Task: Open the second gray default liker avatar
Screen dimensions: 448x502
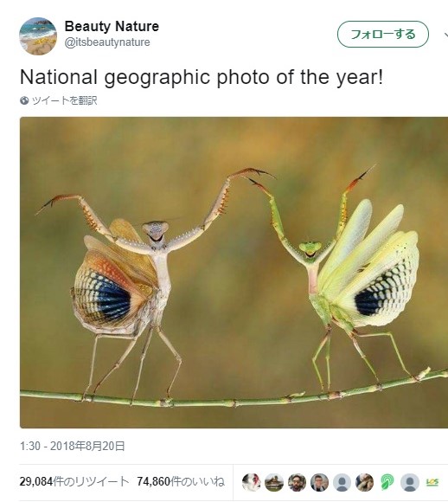Action: click(410, 482)
